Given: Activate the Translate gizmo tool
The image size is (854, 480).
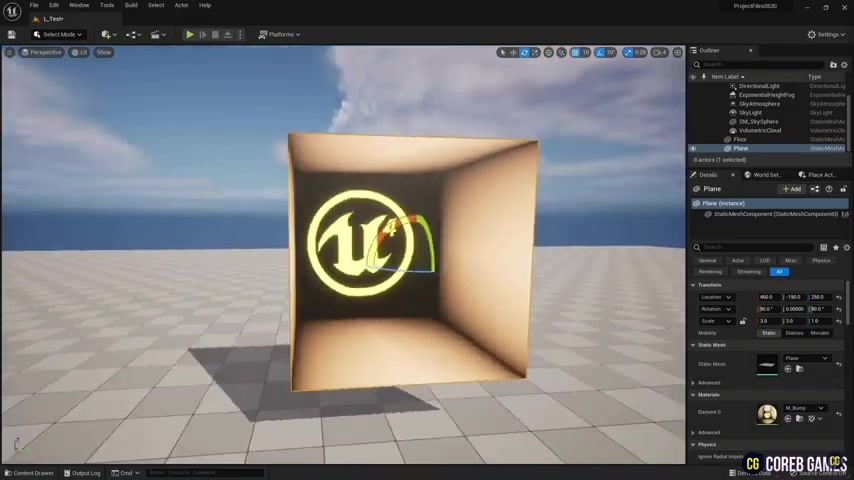Looking at the screenshot, I should click(x=513, y=52).
